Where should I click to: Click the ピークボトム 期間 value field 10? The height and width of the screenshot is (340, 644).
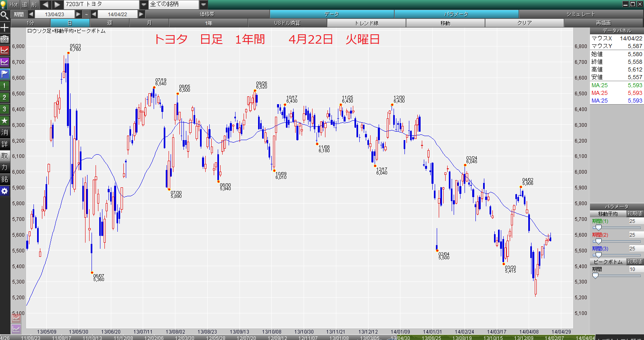[636, 269]
